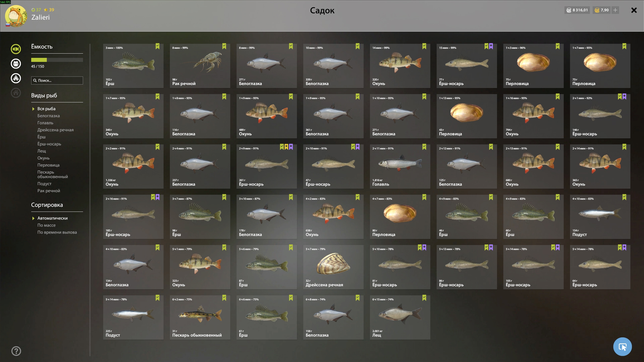Select the backpack inventory sidebar icon
The width and height of the screenshot is (644, 362).
[16, 64]
